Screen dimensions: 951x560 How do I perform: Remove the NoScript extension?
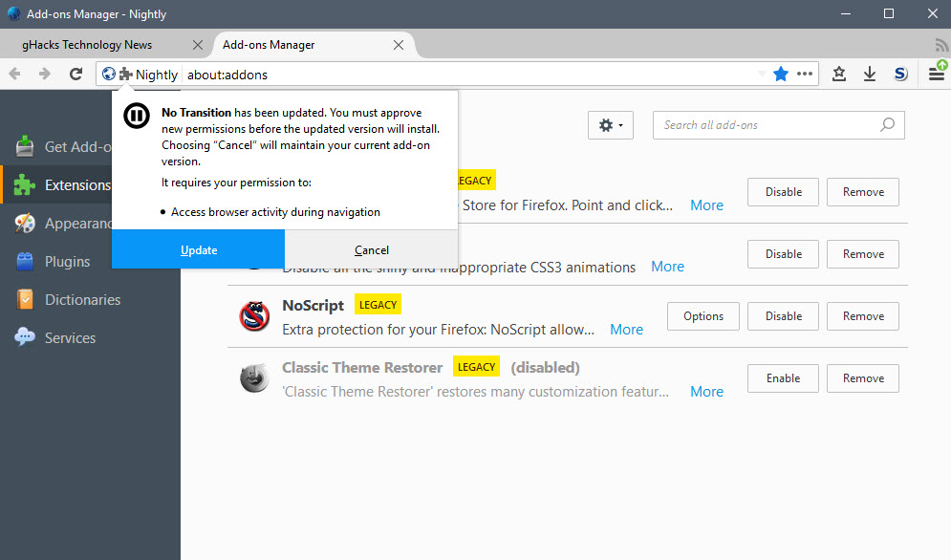(863, 316)
